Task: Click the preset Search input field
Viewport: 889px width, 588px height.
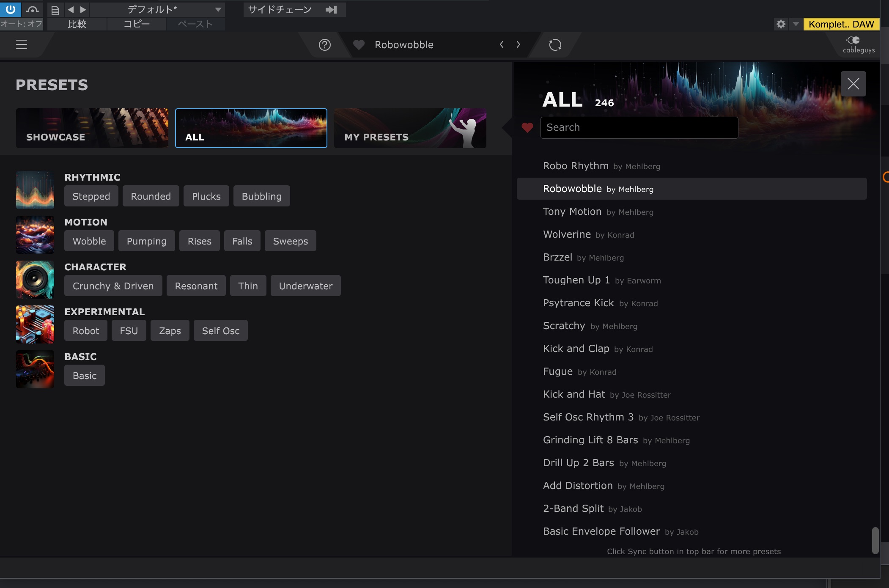Action: coord(639,127)
